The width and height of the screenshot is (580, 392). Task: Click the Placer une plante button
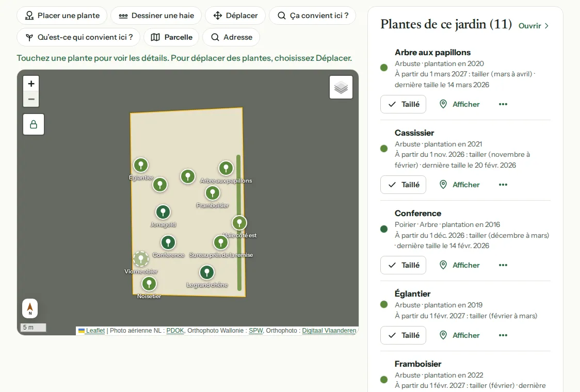62,15
